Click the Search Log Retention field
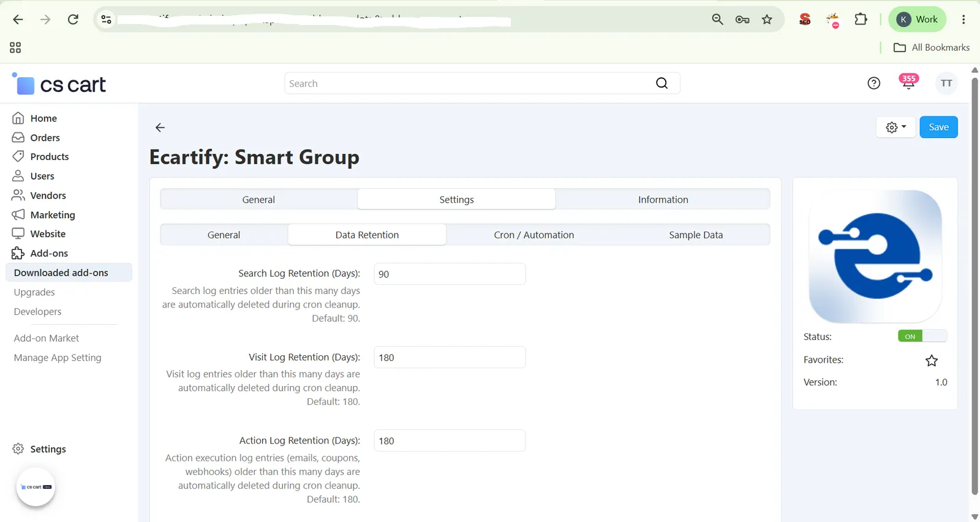Image resolution: width=980 pixels, height=522 pixels. click(450, 274)
